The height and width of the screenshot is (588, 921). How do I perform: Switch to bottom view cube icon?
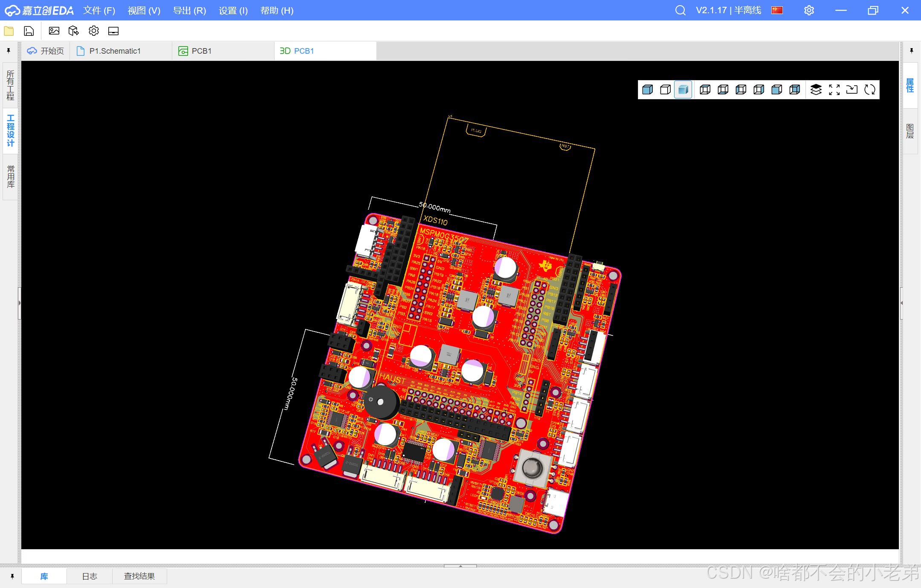point(723,89)
